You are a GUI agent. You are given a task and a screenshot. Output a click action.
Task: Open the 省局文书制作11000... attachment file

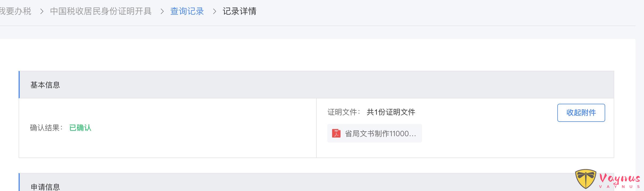(380, 134)
